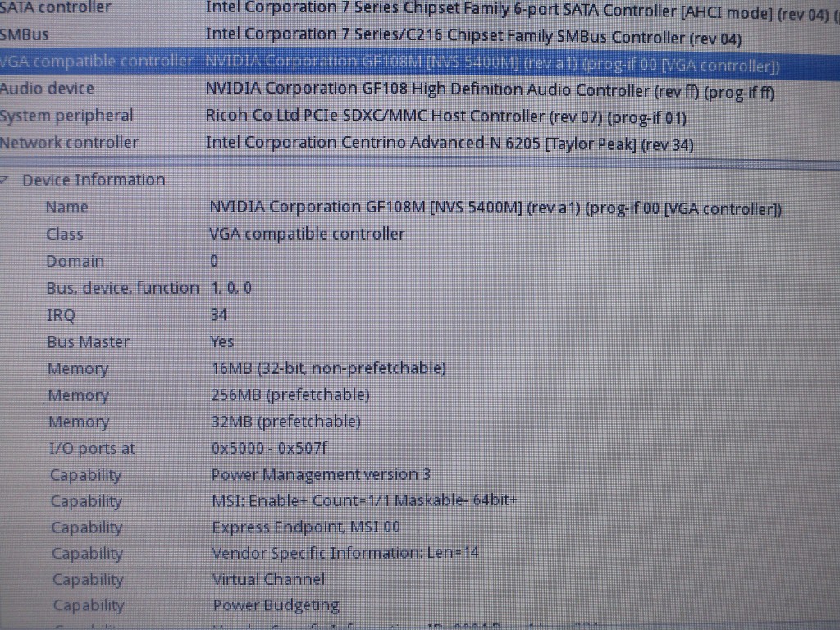Collapse the Device Information section
The width and height of the screenshot is (840, 630).
pos(3,180)
